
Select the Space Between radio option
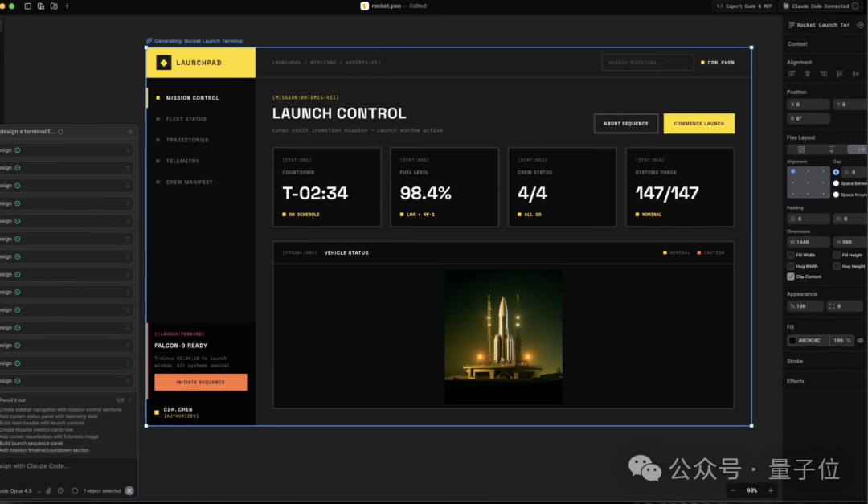click(x=836, y=183)
